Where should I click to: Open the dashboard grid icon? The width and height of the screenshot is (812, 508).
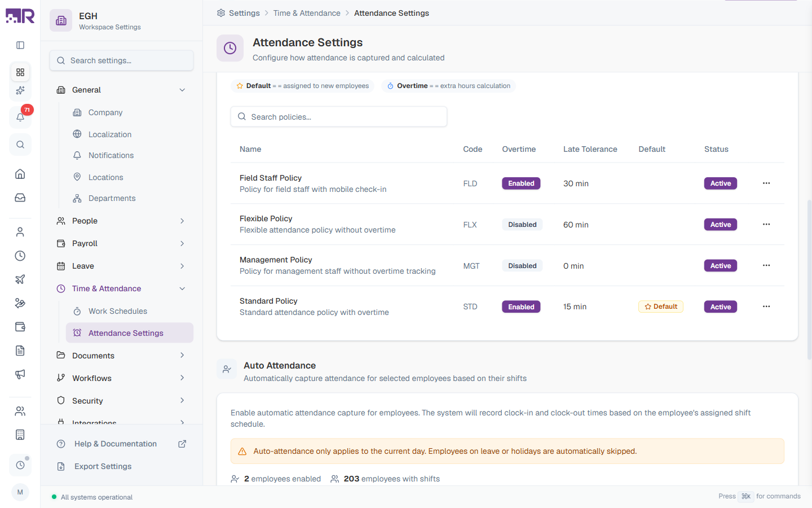[x=20, y=72]
